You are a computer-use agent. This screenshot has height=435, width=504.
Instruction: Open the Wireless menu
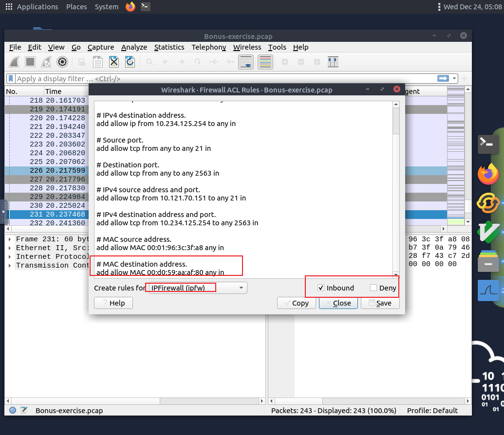coord(247,47)
